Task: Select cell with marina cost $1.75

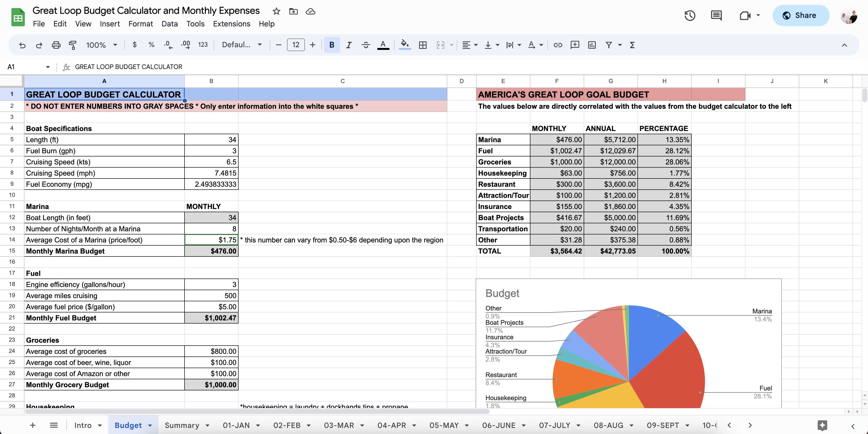Action: click(x=211, y=240)
